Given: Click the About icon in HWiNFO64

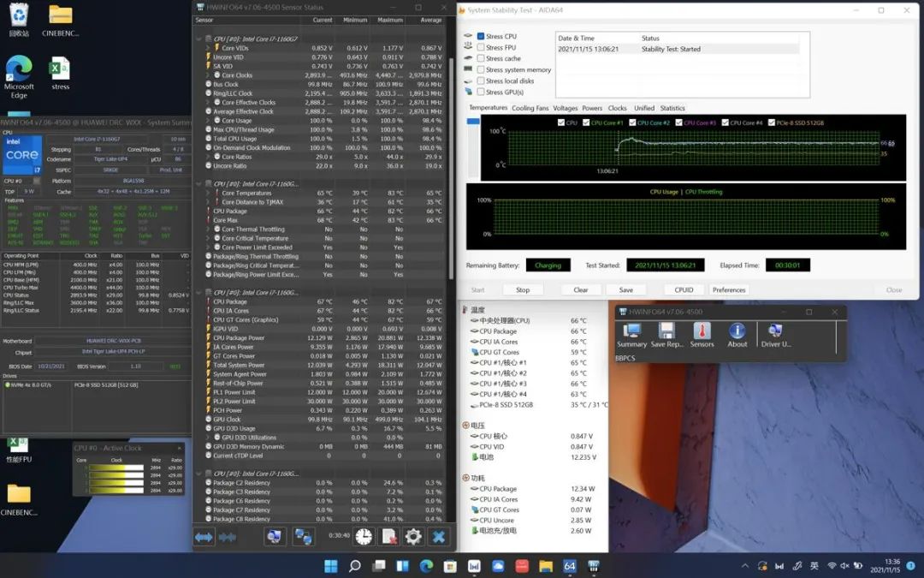Looking at the screenshot, I should [x=737, y=335].
